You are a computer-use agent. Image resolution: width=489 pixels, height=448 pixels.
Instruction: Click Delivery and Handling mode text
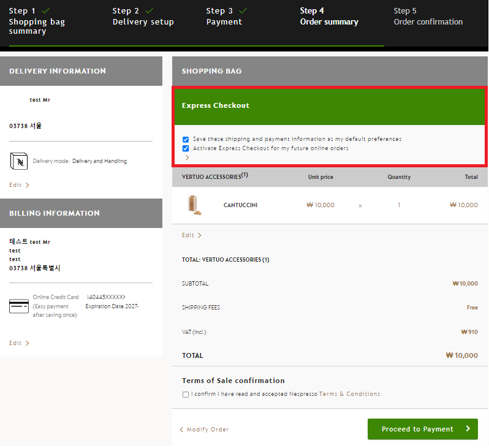99,161
